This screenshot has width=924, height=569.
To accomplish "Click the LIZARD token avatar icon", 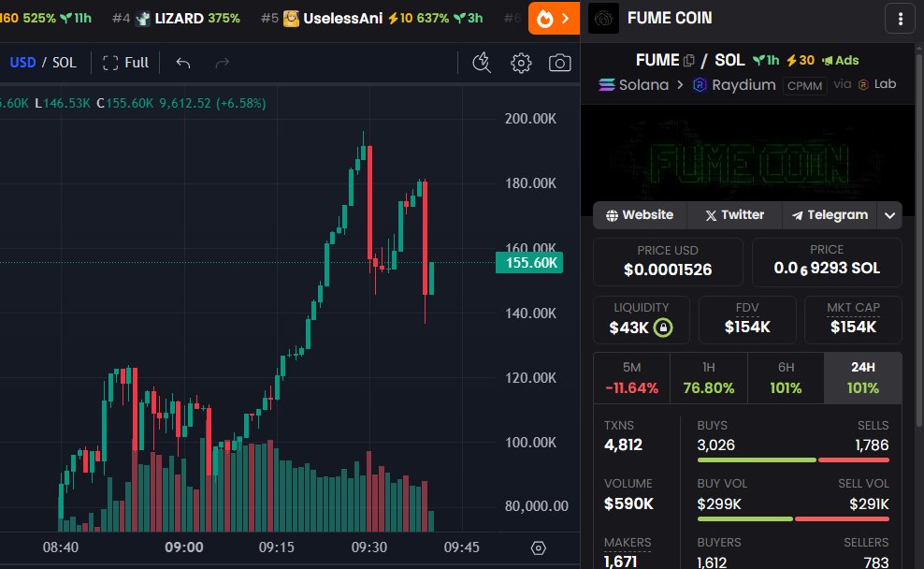I will [142, 19].
